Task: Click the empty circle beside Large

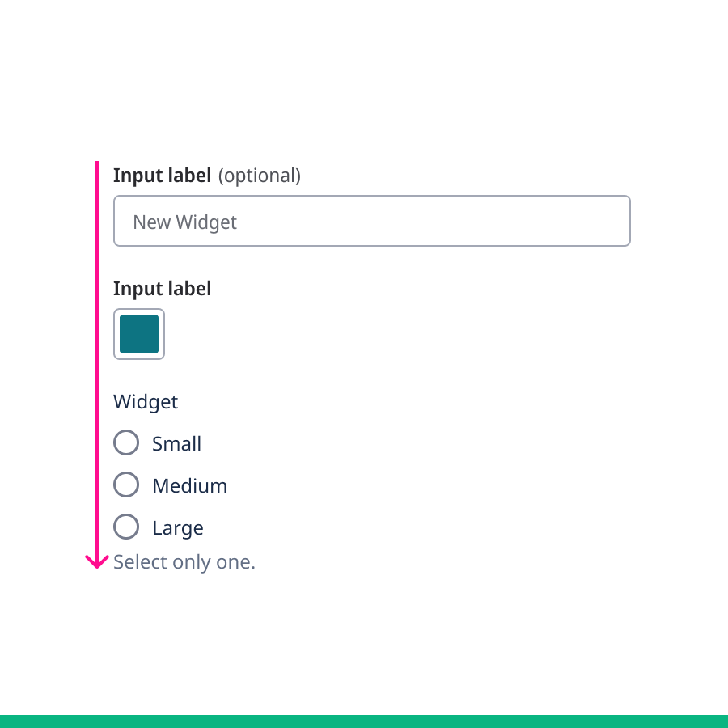Action: coord(126,527)
